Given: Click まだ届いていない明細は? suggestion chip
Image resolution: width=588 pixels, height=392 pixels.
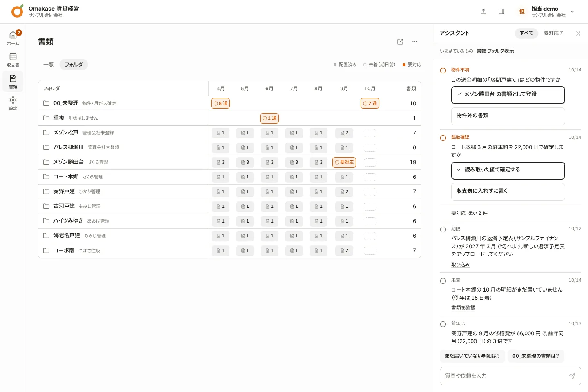Looking at the screenshot, I should pos(472,356).
